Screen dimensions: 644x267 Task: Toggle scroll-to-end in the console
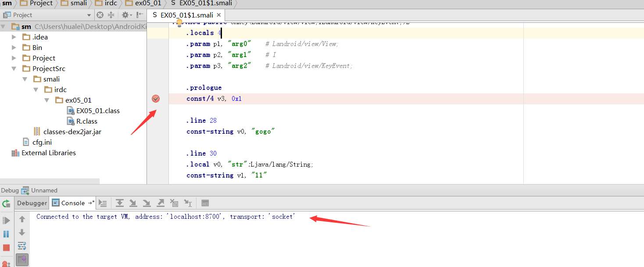click(x=22, y=260)
